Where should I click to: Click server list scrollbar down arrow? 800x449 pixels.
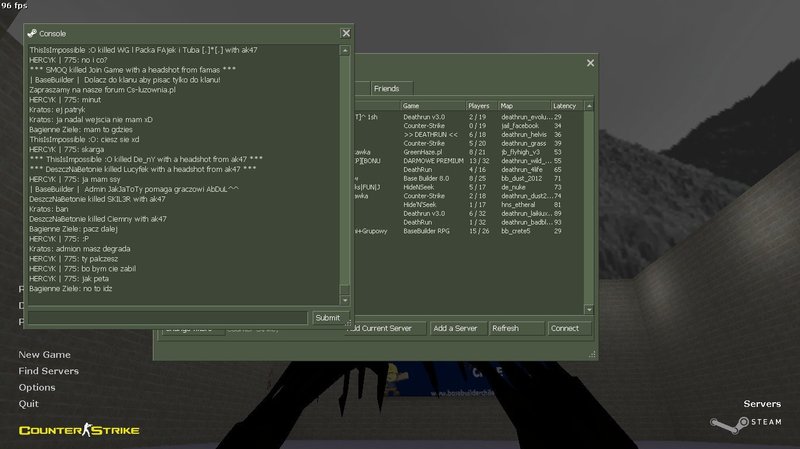[587, 308]
